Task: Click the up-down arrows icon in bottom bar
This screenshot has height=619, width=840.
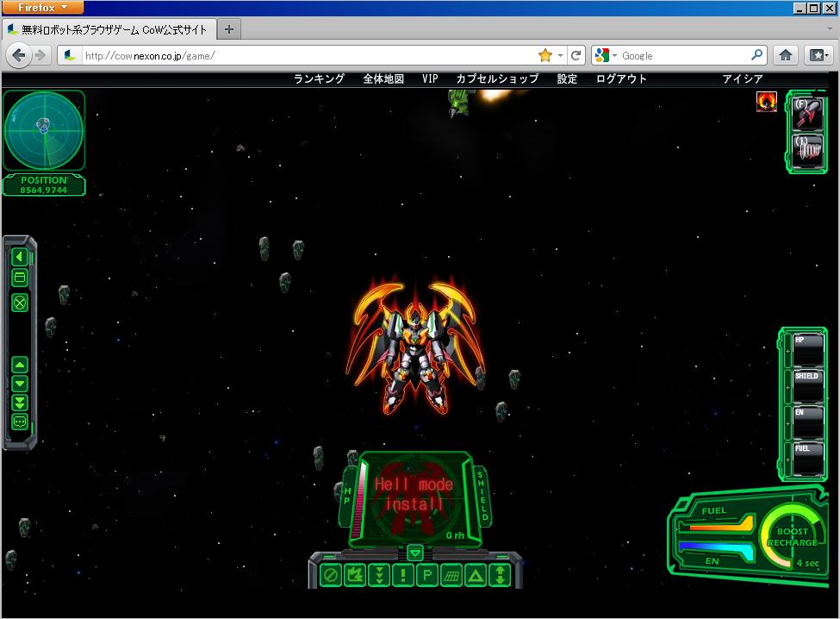Action: pos(500,576)
